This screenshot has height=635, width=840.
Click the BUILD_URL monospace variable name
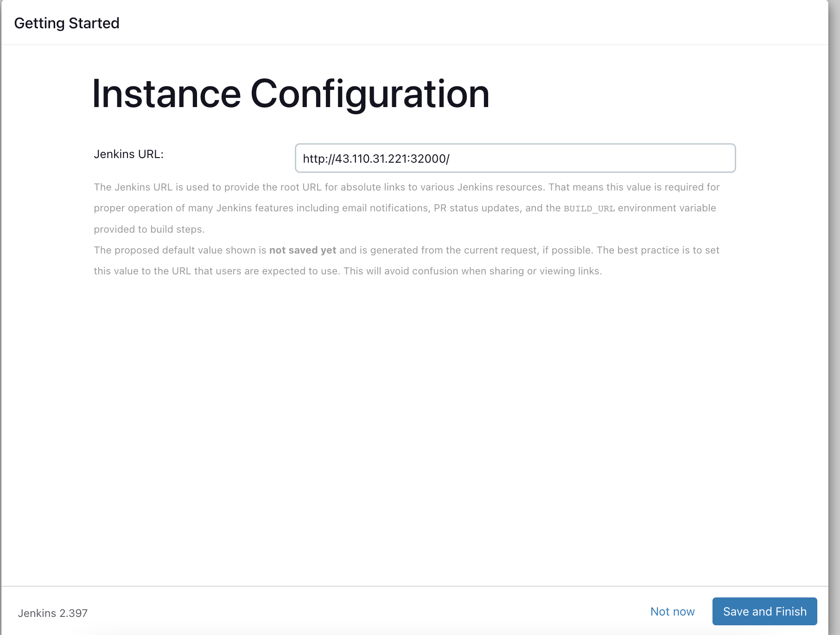click(x=589, y=209)
